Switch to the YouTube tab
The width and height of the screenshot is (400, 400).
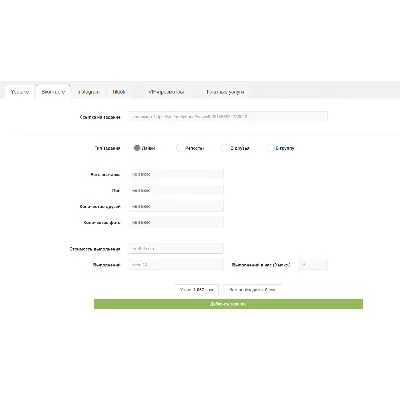(x=19, y=92)
